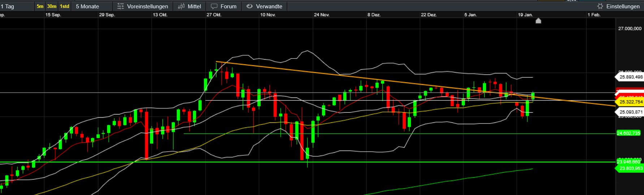This screenshot has width=644, height=195.
Task: Click the 5 Jan. date label
Action: point(470,15)
